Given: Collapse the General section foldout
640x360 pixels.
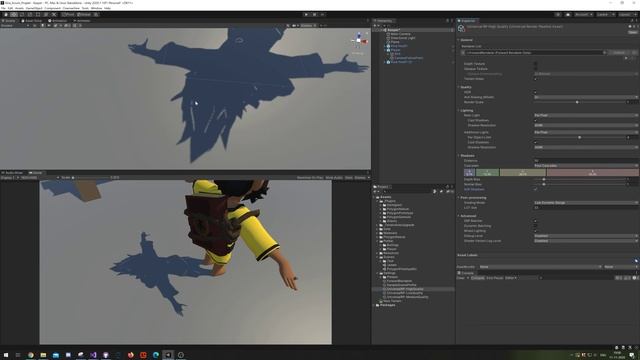Looking at the screenshot, I should pyautogui.click(x=458, y=40).
